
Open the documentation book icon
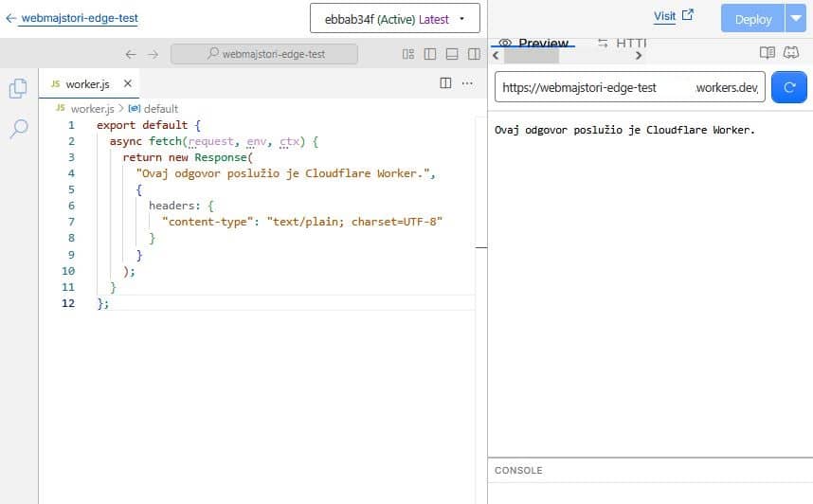pyautogui.click(x=768, y=52)
